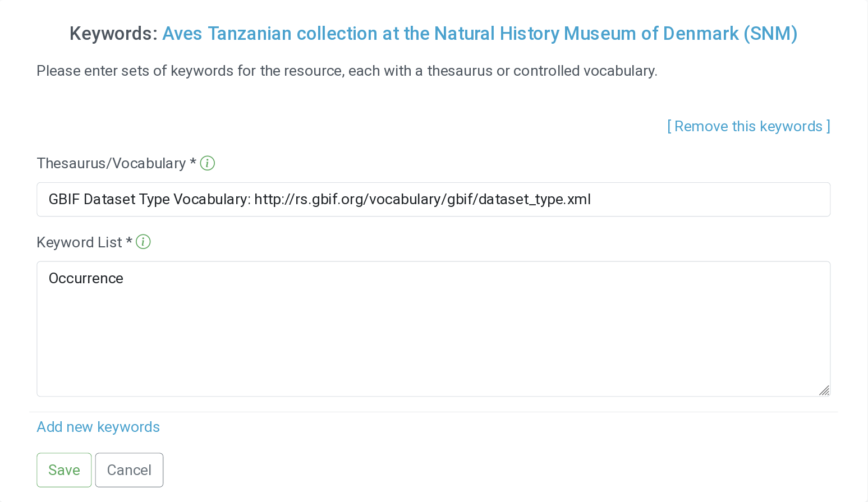
Task: Click the textarea resize handle
Action: point(824,390)
